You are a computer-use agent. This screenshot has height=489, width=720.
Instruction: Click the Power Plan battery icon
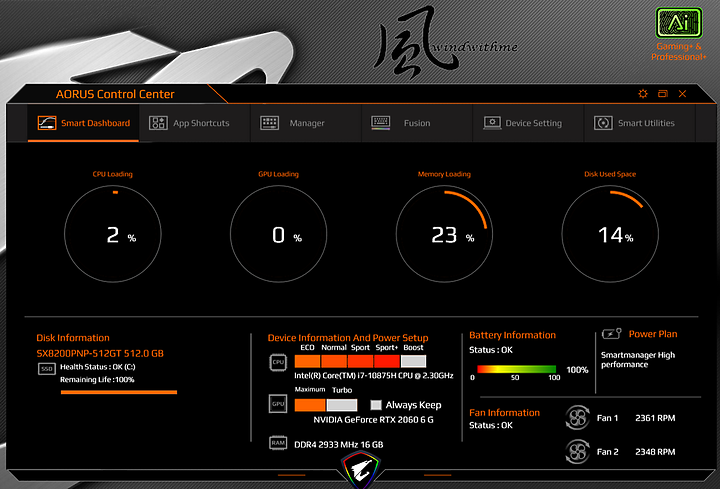tap(611, 334)
